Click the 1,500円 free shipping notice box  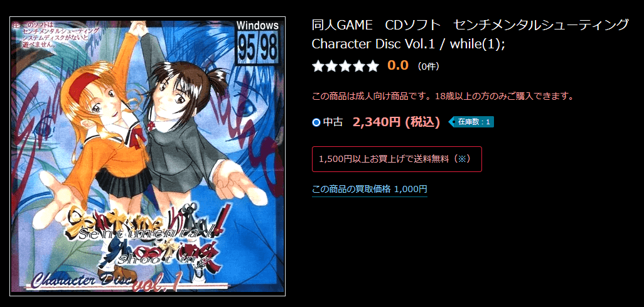click(x=397, y=159)
